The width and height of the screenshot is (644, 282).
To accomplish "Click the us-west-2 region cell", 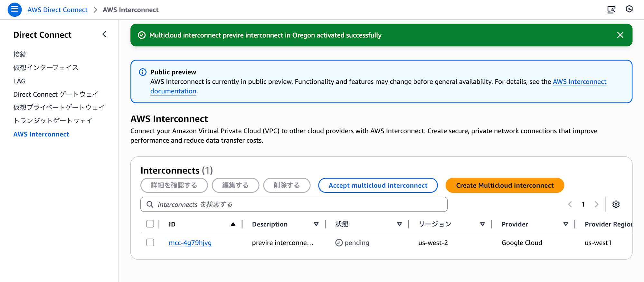I will click(x=433, y=243).
